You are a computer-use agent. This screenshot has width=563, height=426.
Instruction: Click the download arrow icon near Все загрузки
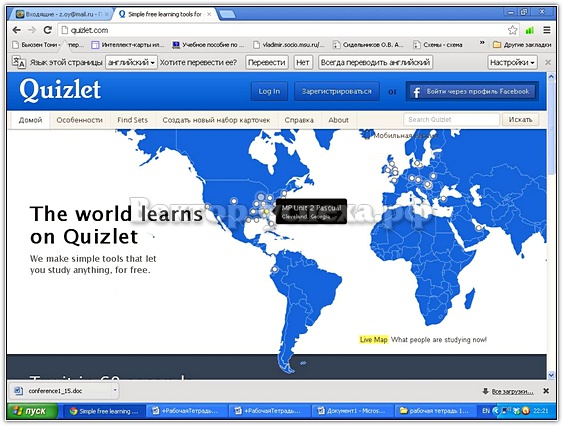[x=485, y=391]
